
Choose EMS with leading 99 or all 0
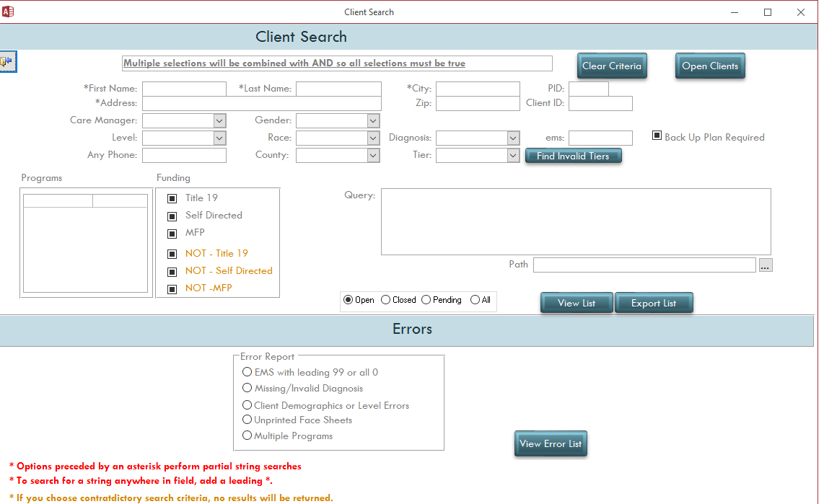tap(247, 372)
